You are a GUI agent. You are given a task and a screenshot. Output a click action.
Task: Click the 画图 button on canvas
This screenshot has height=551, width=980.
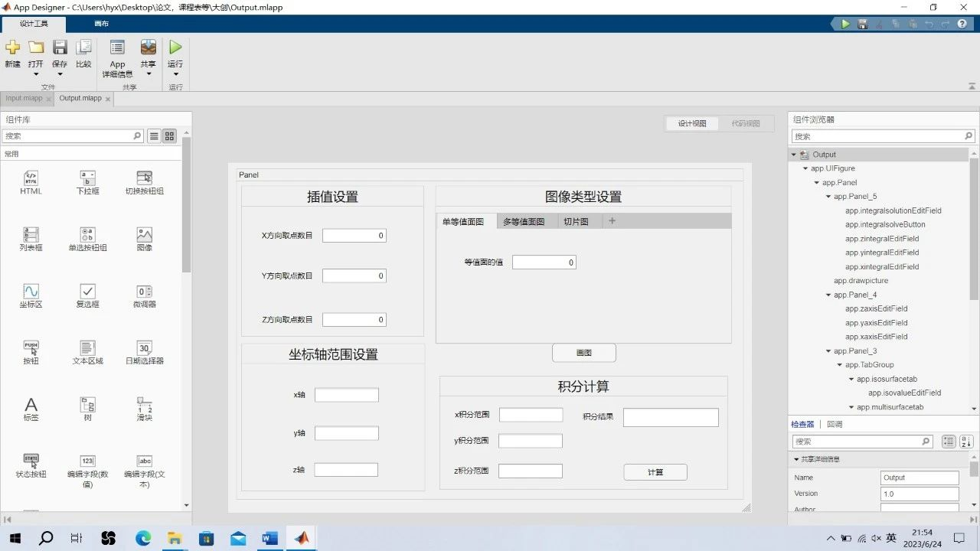click(583, 353)
